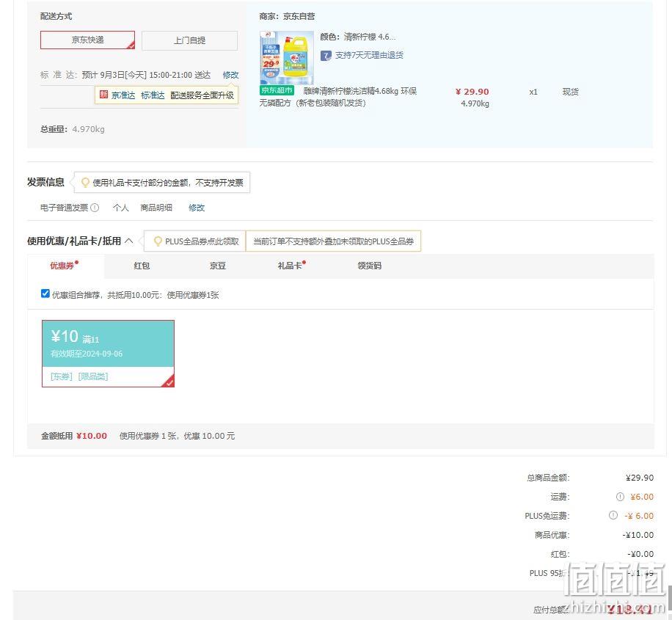The image size is (672, 620).
Task: Collapse 使用优惠/礼品卡/抵用 section chevron
Action: pyautogui.click(x=129, y=241)
